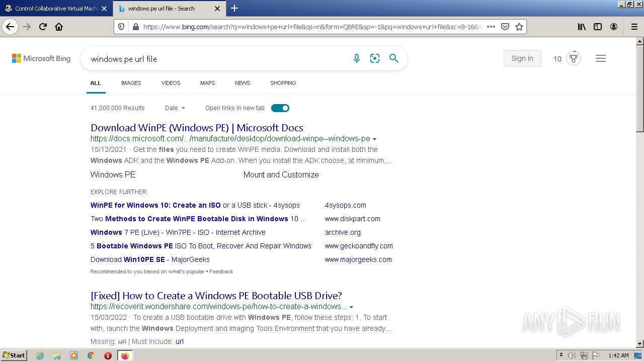Image resolution: width=644 pixels, height=362 pixels.
Task: Launch Internet Explorer from taskbar
Action: click(40, 355)
